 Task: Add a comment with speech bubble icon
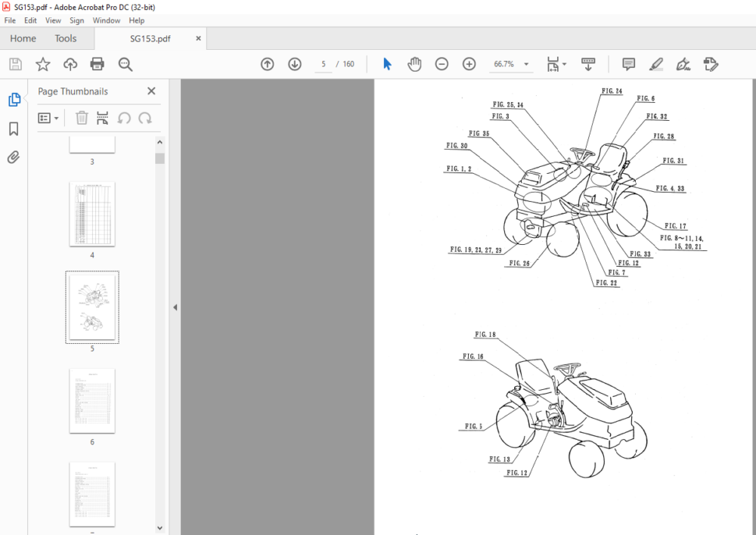(628, 64)
